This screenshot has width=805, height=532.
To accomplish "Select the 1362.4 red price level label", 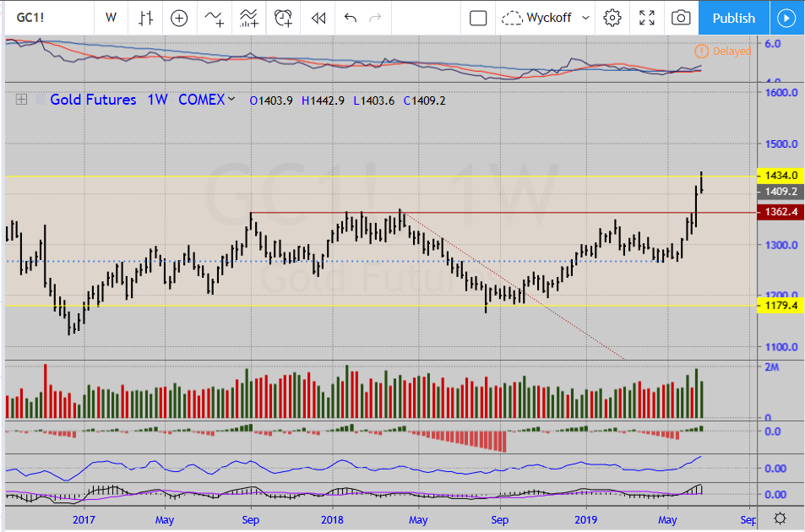I will pos(781,212).
